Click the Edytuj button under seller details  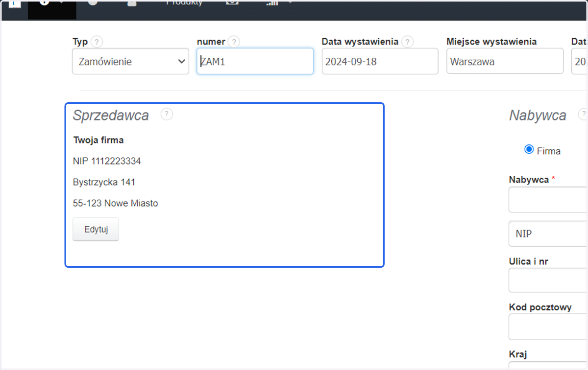[x=96, y=229]
